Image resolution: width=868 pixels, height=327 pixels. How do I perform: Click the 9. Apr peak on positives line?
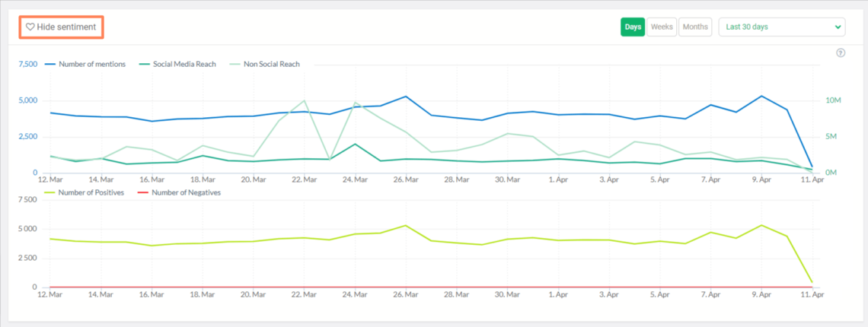(x=761, y=225)
